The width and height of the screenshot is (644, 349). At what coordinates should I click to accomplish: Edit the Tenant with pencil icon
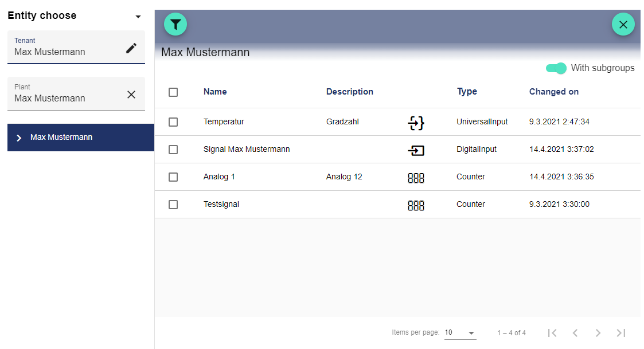click(131, 48)
